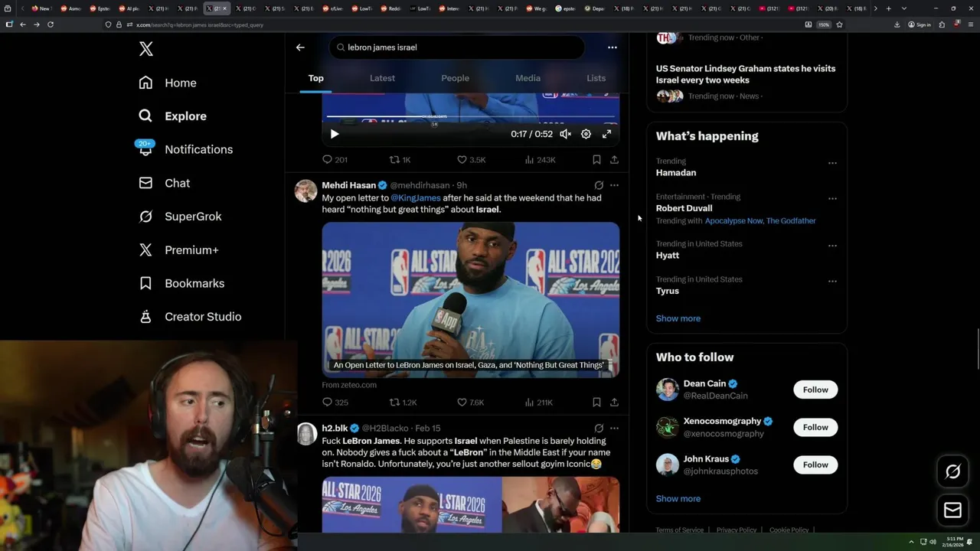This screenshot has height=551, width=980.
Task: Open the floating Grok button
Action: (952, 472)
